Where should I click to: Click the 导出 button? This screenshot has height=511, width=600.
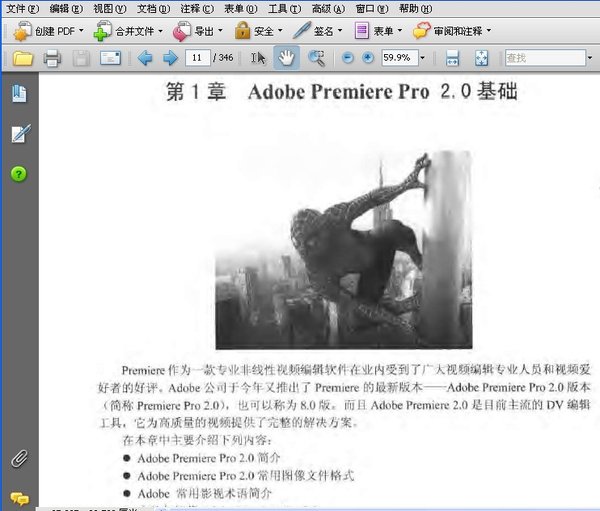point(193,31)
